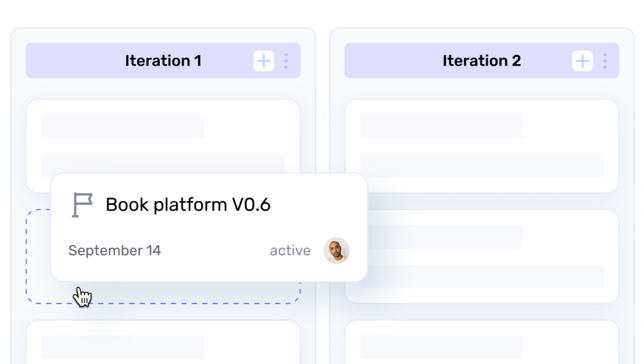
Task: Open the third card in Iteration 2
Action: coord(482,343)
